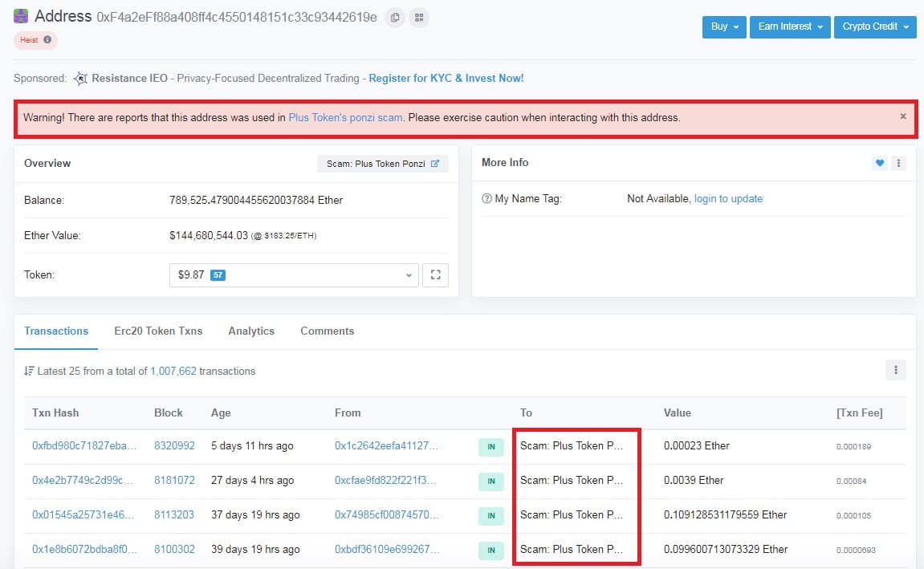
Task: Open the Comments tab
Action: pos(327,331)
